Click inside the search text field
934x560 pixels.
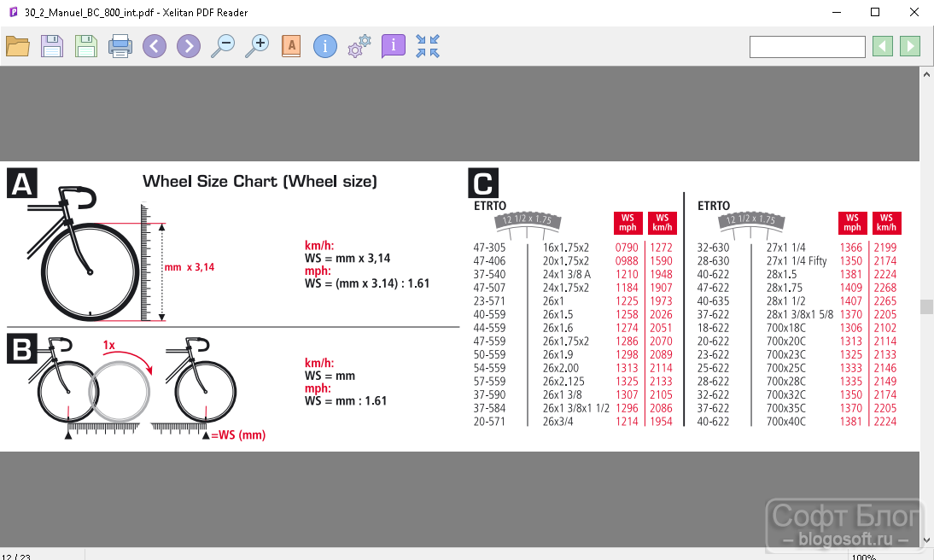pos(807,46)
